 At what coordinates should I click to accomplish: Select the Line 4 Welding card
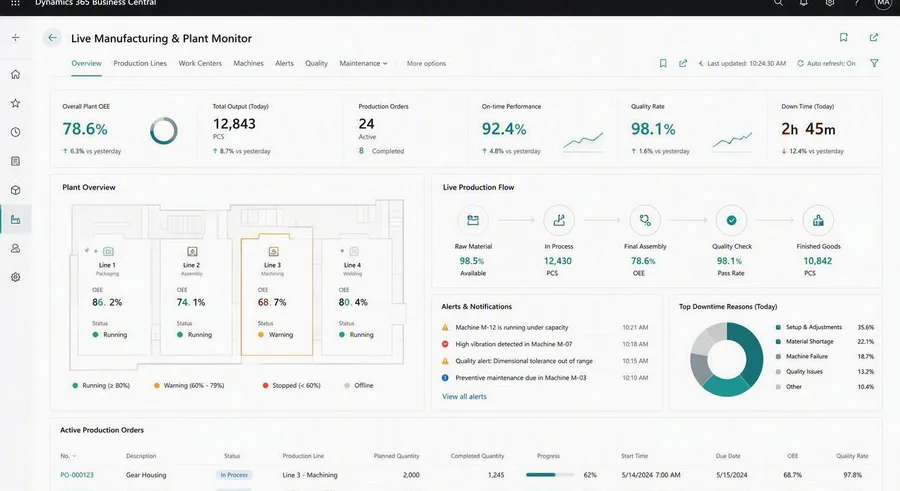357,297
